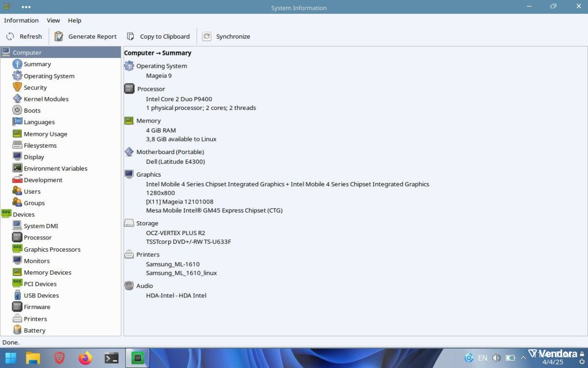Launch Firefox from the taskbar
Image resolution: width=588 pixels, height=368 pixels.
click(x=85, y=358)
